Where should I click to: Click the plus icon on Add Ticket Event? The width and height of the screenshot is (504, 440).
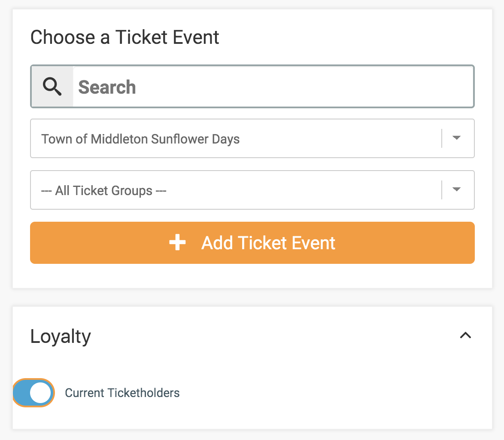pyautogui.click(x=177, y=243)
